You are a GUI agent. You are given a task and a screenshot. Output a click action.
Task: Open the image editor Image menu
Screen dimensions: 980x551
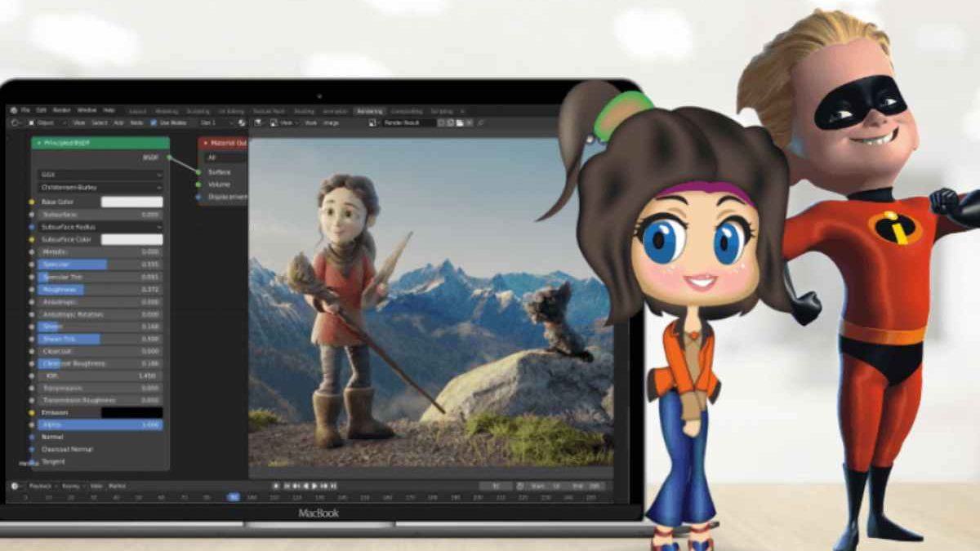(332, 122)
